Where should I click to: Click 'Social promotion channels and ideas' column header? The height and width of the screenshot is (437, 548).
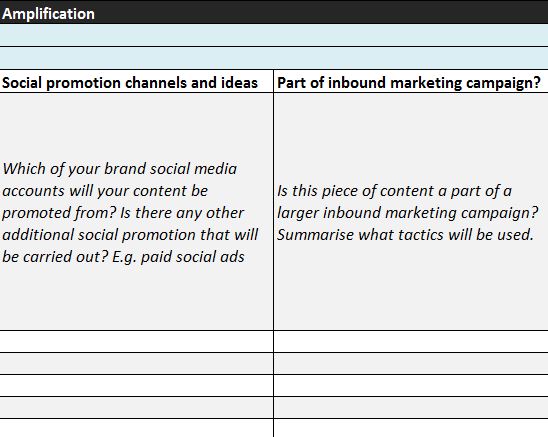(x=136, y=81)
